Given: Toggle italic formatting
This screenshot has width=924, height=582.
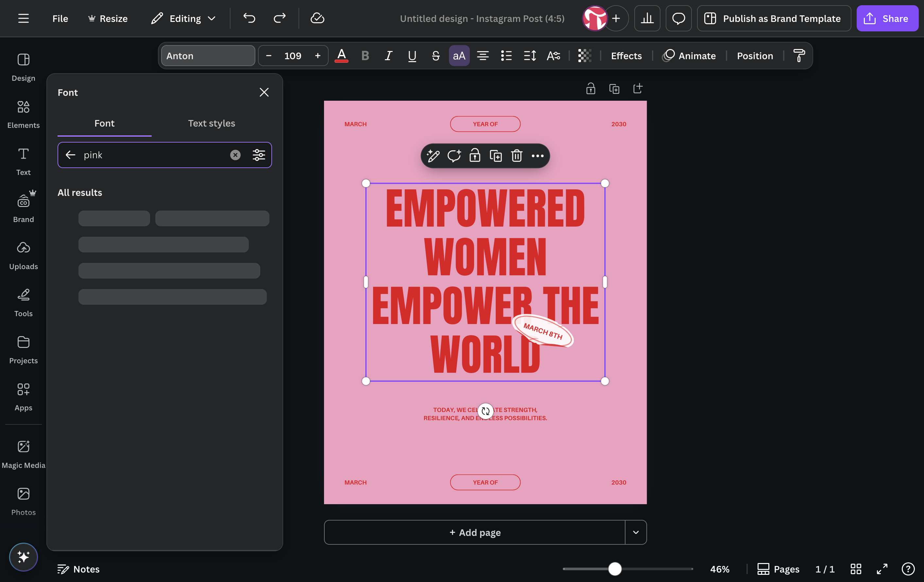Looking at the screenshot, I should 388,56.
